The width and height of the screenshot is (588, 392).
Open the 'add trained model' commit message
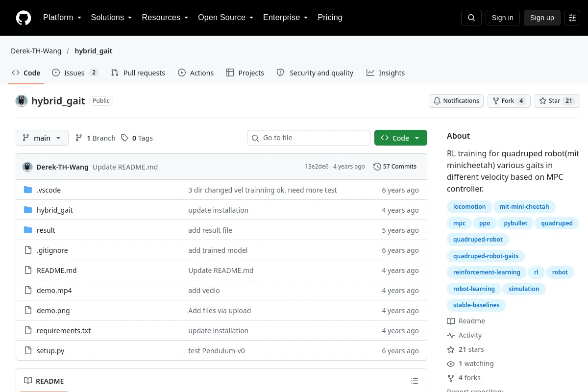point(218,250)
